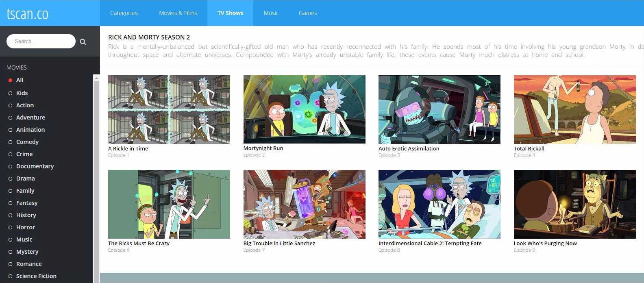Click the Mortynight Run title link

263,148
